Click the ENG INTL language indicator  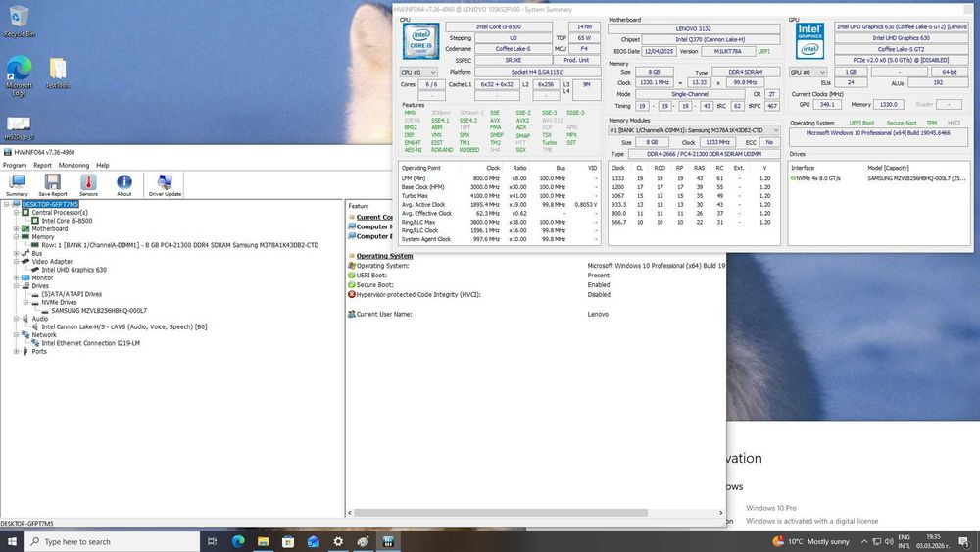click(x=904, y=541)
